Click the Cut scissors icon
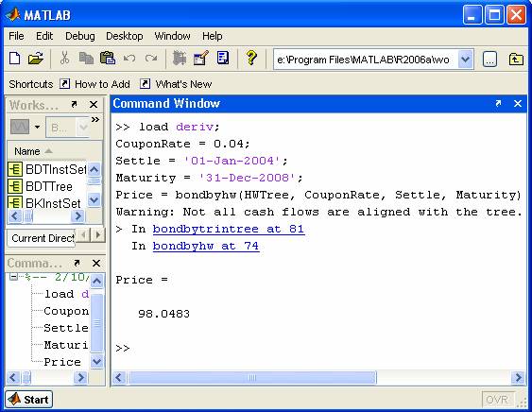This screenshot has width=532, height=412. (x=64, y=59)
